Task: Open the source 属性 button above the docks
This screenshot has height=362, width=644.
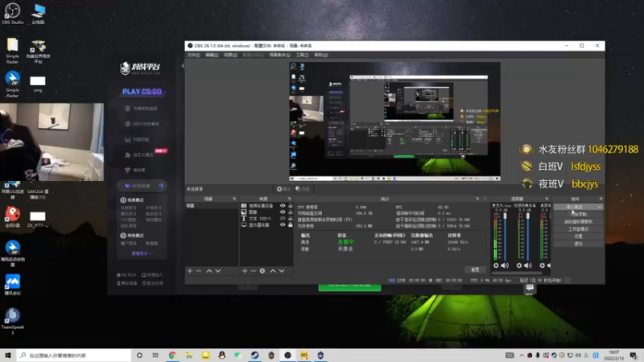Action: (x=283, y=189)
